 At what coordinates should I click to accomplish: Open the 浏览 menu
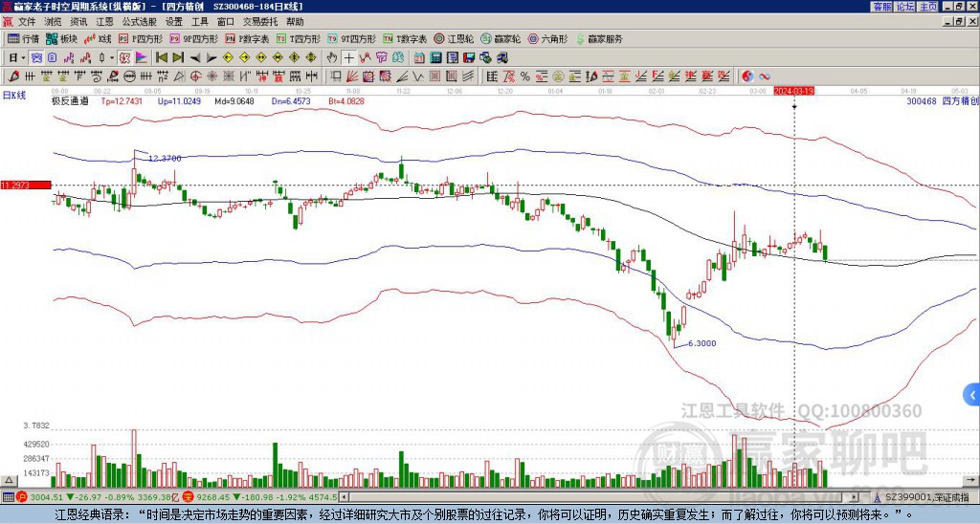coord(54,22)
